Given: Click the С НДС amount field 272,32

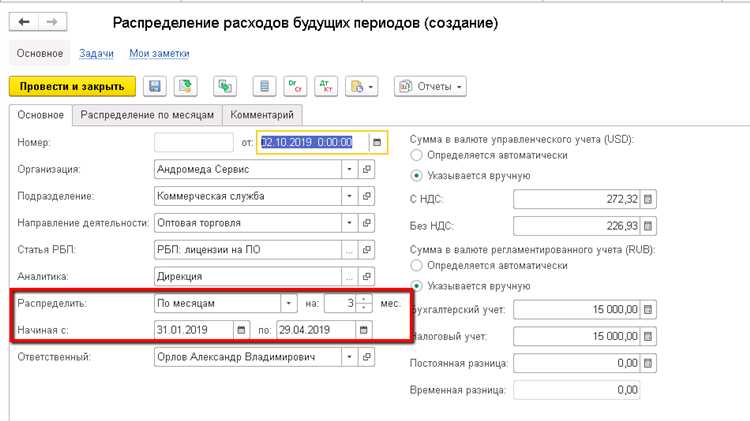Looking at the screenshot, I should coord(576,199).
